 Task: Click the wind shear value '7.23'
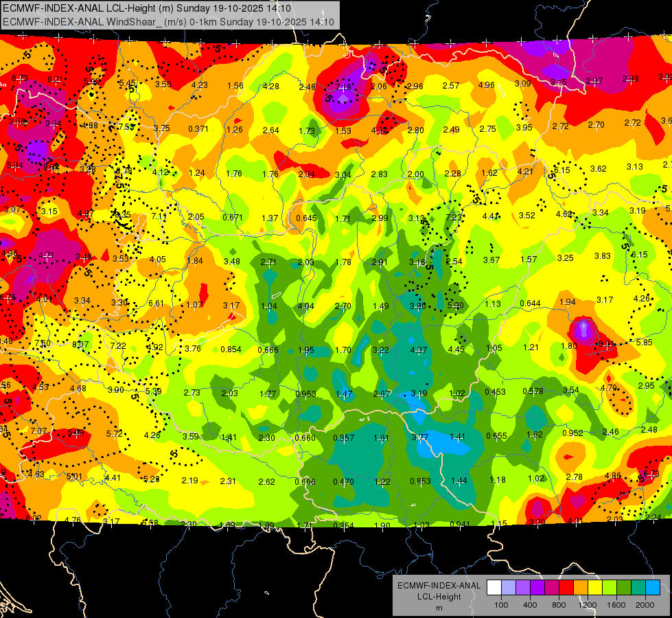point(454,217)
